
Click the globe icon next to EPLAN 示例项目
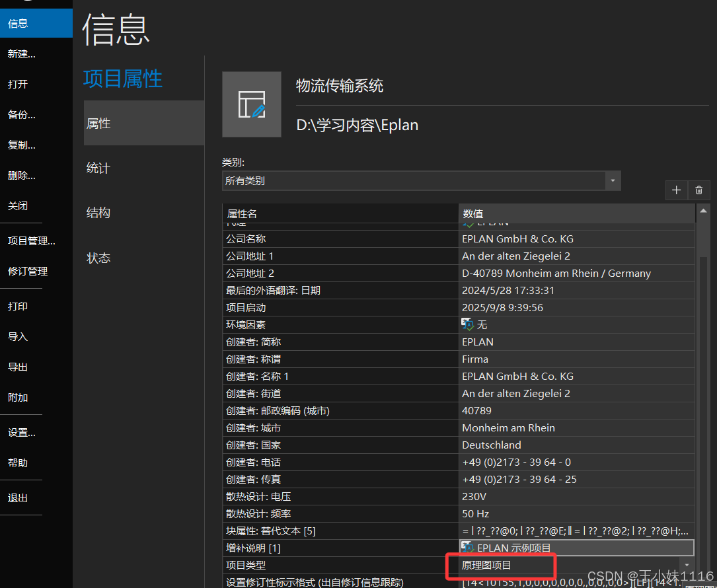467,547
